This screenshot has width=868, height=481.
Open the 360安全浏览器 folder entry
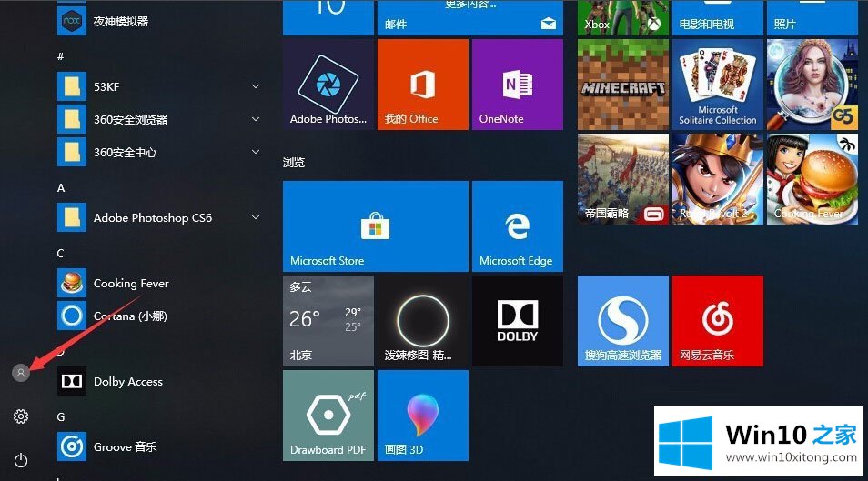pyautogui.click(x=159, y=119)
